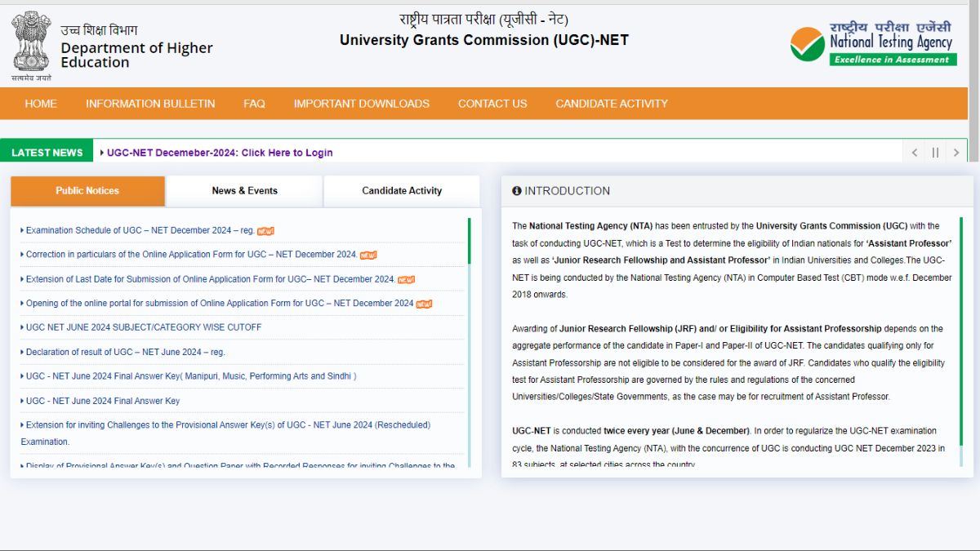Image resolution: width=980 pixels, height=551 pixels.
Task: Expand the INFORMATION BULLETIN section
Action: pyautogui.click(x=150, y=104)
